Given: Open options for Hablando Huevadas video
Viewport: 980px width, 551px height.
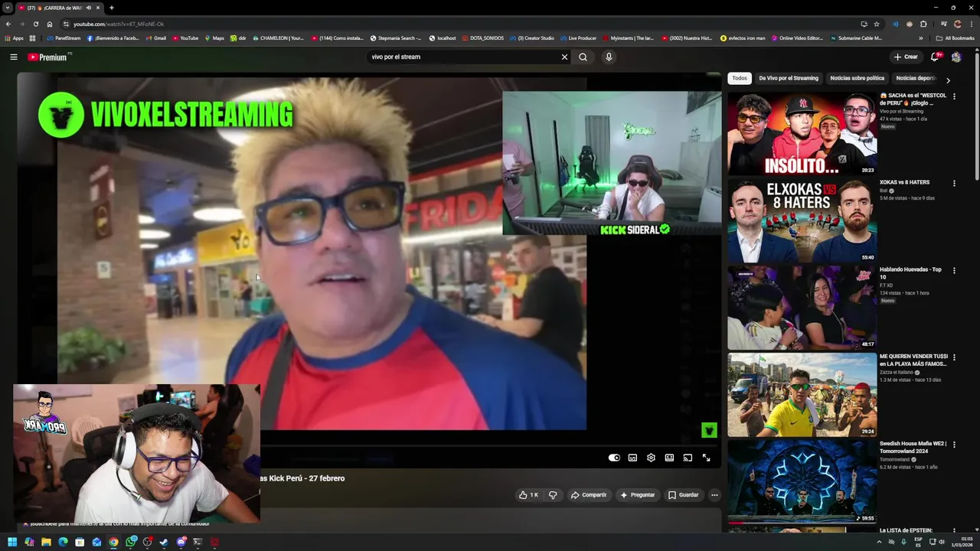Looking at the screenshot, I should point(954,270).
